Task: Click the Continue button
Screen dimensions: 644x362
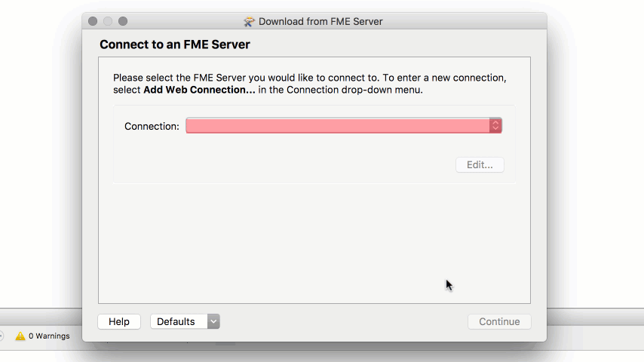Action: 499,321
